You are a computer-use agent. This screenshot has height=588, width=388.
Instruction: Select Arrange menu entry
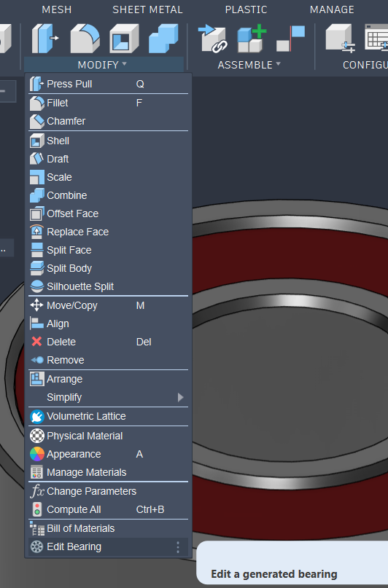pos(108,379)
